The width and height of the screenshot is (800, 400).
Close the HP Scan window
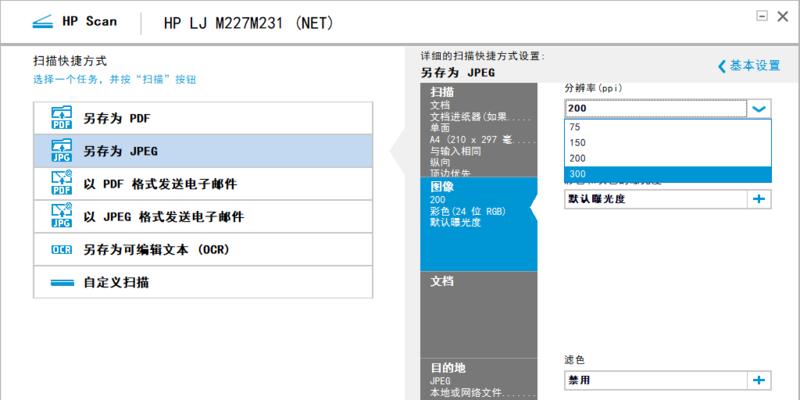coord(782,16)
